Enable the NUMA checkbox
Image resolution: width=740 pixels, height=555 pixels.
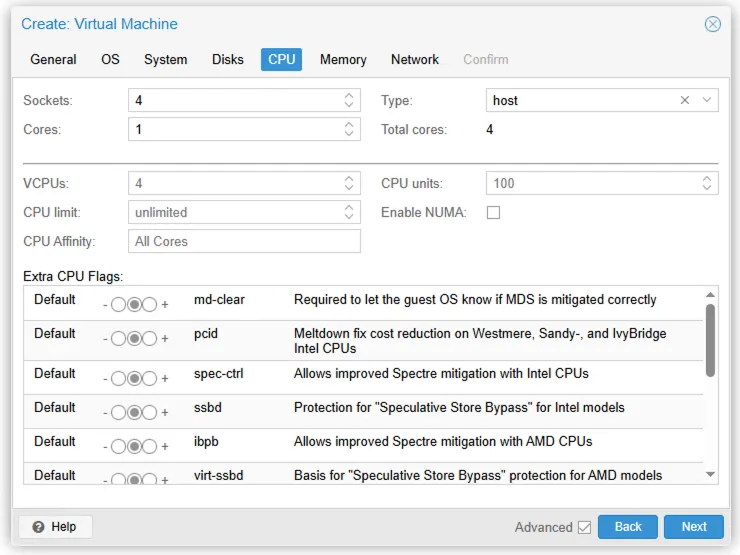coord(493,212)
